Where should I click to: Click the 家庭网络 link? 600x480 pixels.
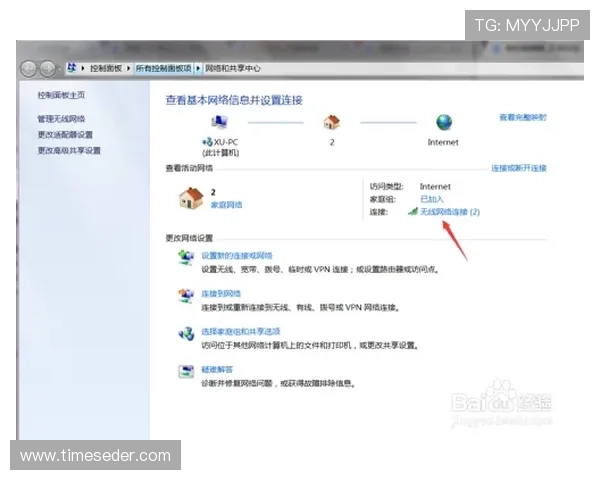click(226, 205)
